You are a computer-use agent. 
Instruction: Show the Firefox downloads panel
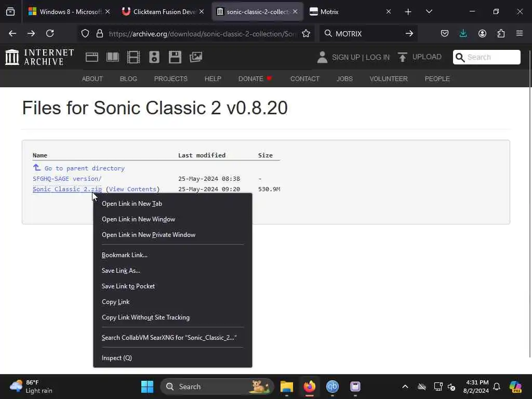tap(463, 33)
